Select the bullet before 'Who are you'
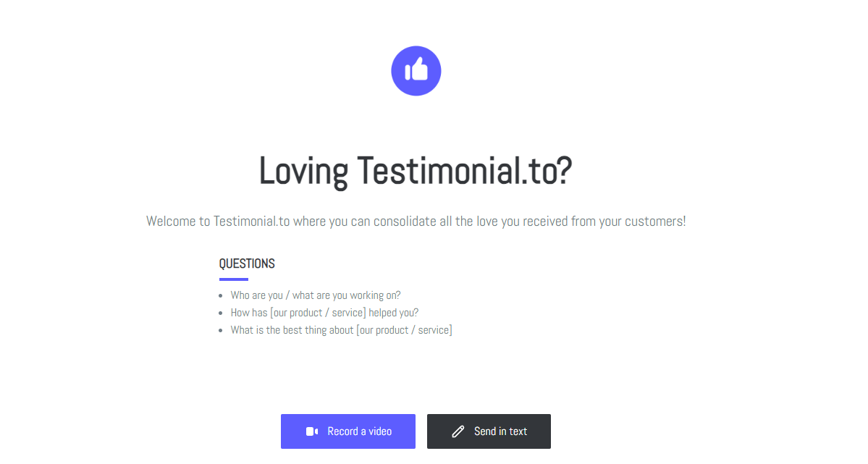 pyautogui.click(x=220, y=295)
